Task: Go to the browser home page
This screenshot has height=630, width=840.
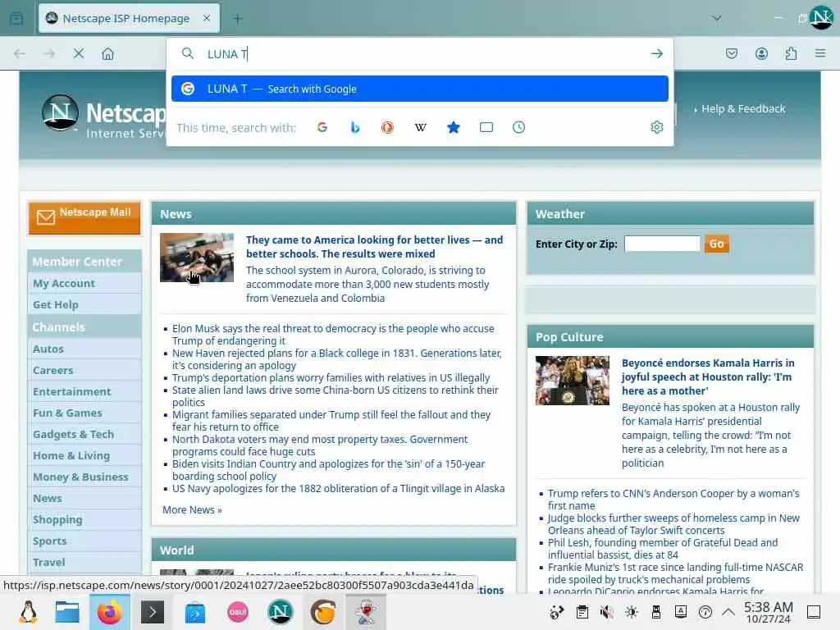Action: pos(107,53)
